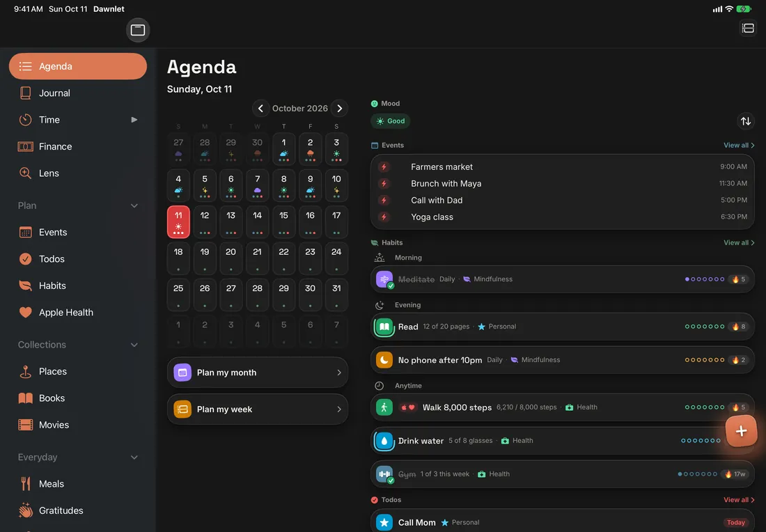Open Gratitudes in the sidebar
Screen dimensions: 766x532
[x=78, y=510]
